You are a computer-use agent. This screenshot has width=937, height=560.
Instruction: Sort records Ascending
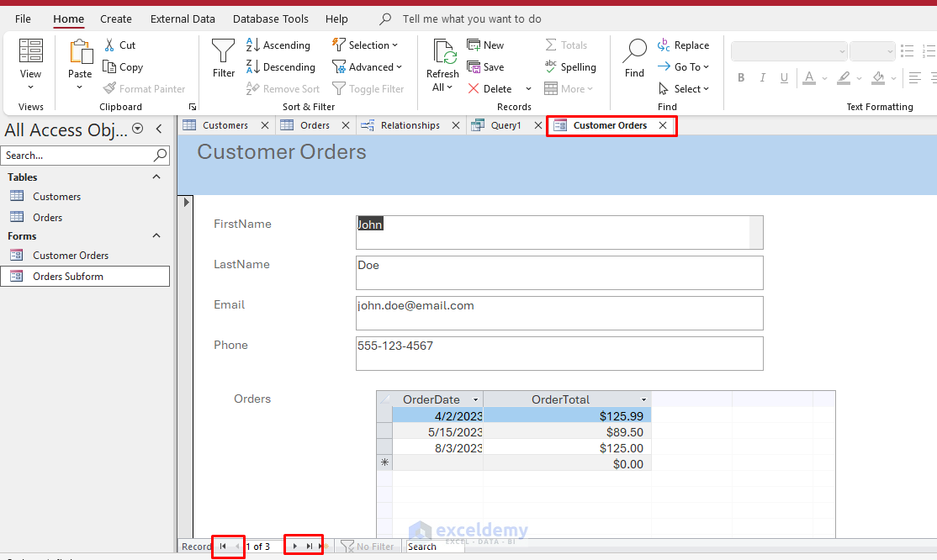click(278, 45)
